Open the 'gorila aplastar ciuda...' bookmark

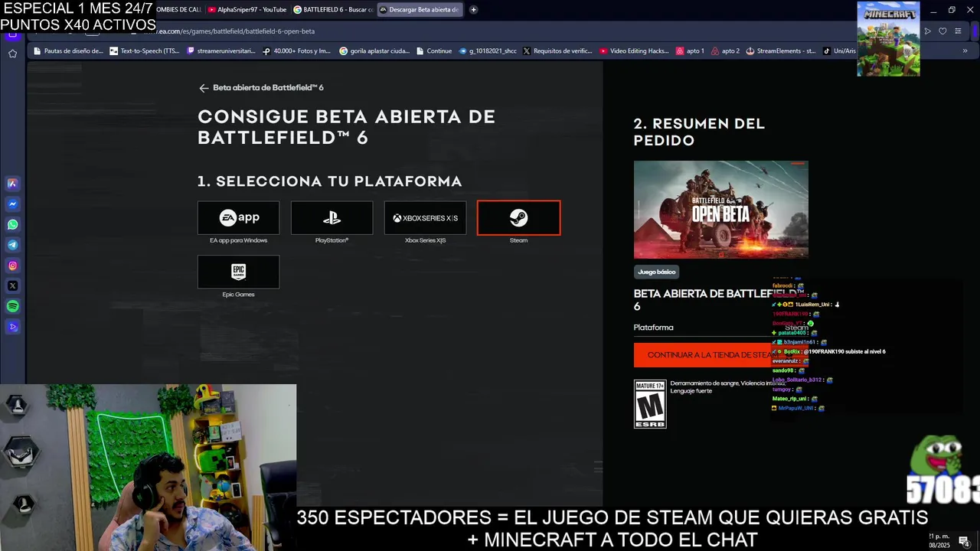374,51
